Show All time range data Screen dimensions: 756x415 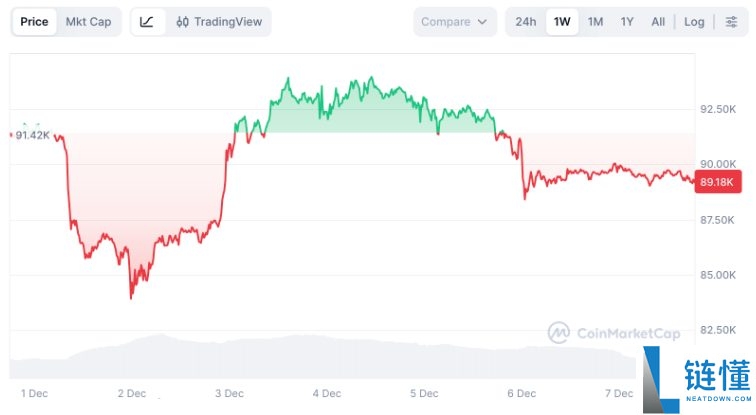658,22
